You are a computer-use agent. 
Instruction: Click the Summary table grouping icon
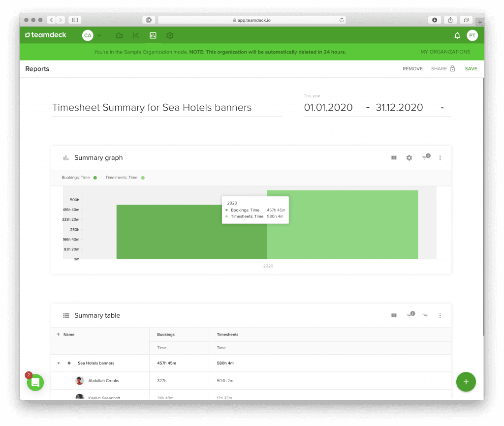tap(425, 315)
